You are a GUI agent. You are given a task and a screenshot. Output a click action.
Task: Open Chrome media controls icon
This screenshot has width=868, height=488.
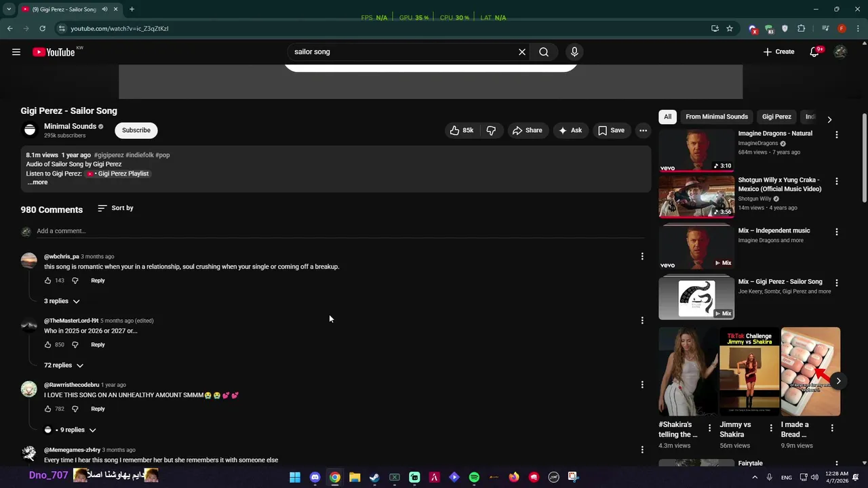point(825,28)
